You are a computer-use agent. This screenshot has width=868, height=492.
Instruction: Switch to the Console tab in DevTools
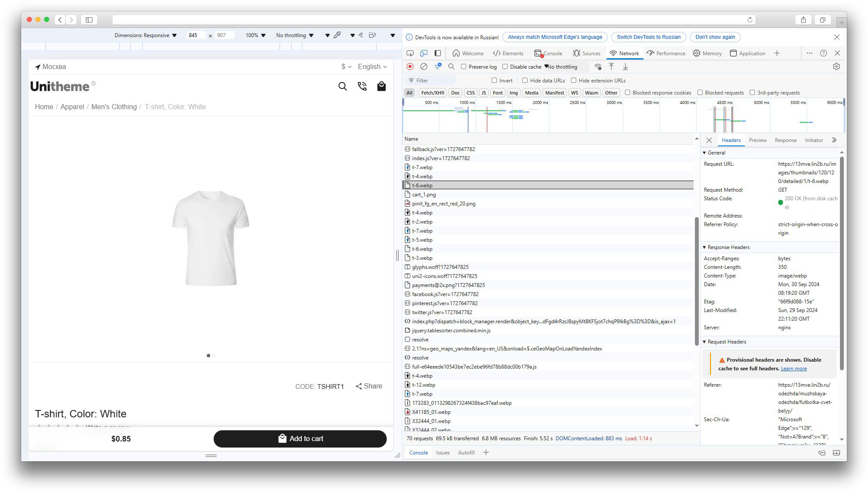[x=549, y=53]
